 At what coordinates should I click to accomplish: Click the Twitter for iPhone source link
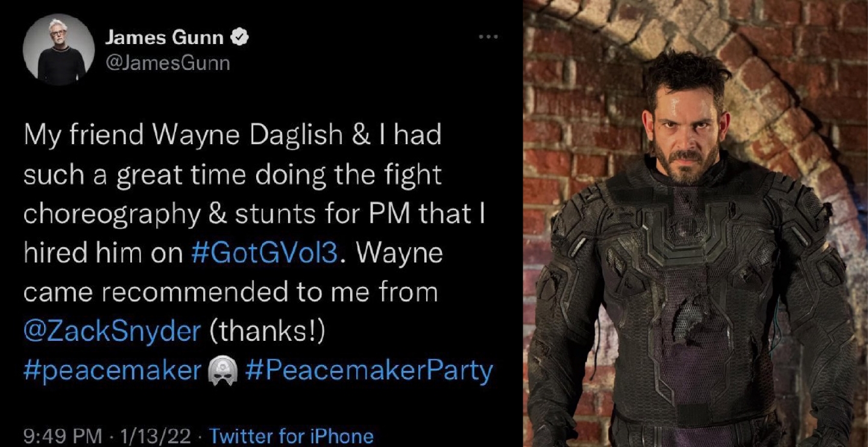point(291,435)
